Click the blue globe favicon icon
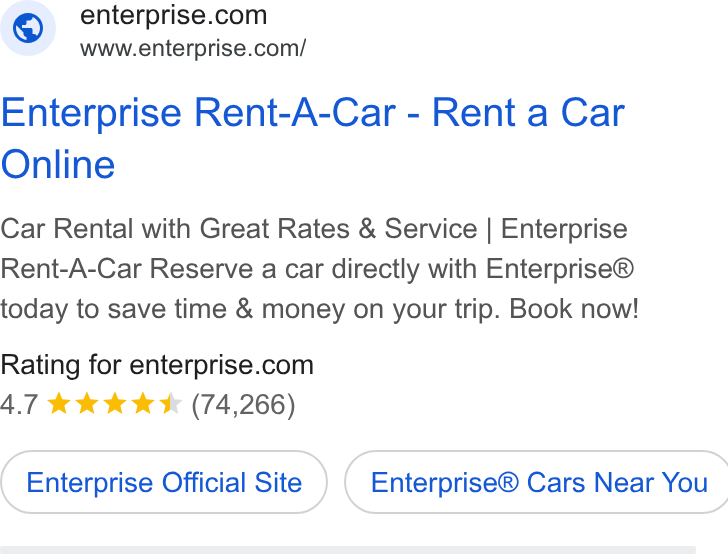 click(28, 28)
